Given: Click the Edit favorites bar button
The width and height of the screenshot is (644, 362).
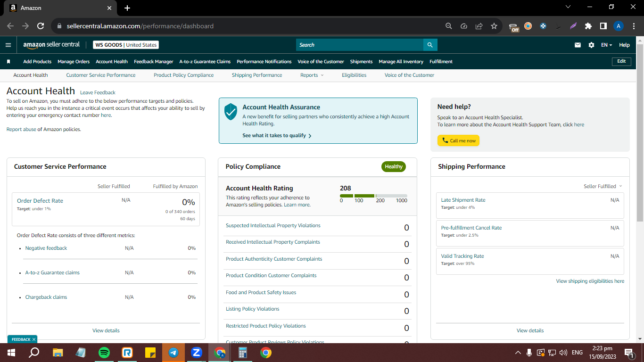Looking at the screenshot, I should (621, 61).
